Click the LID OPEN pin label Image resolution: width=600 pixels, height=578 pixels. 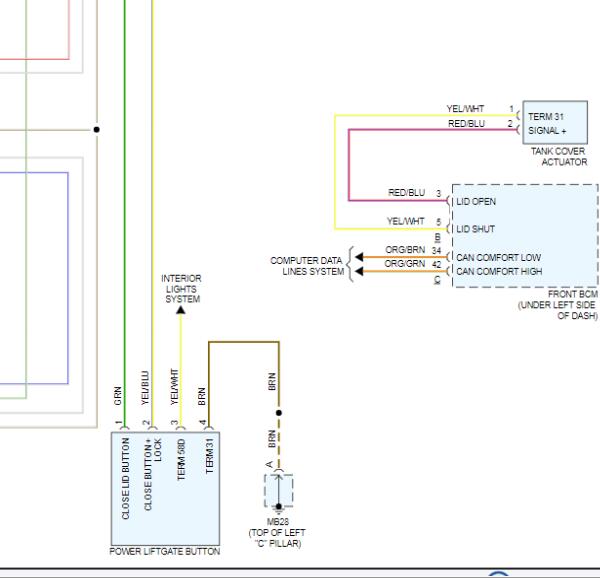point(476,201)
